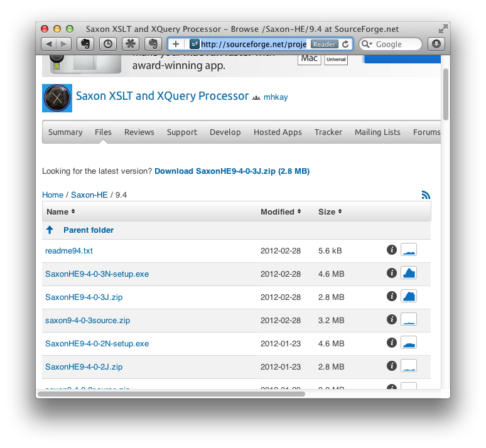
Task: View download stats chart for SaxonHE9-4-0-2N-setup.exe
Action: (409, 343)
